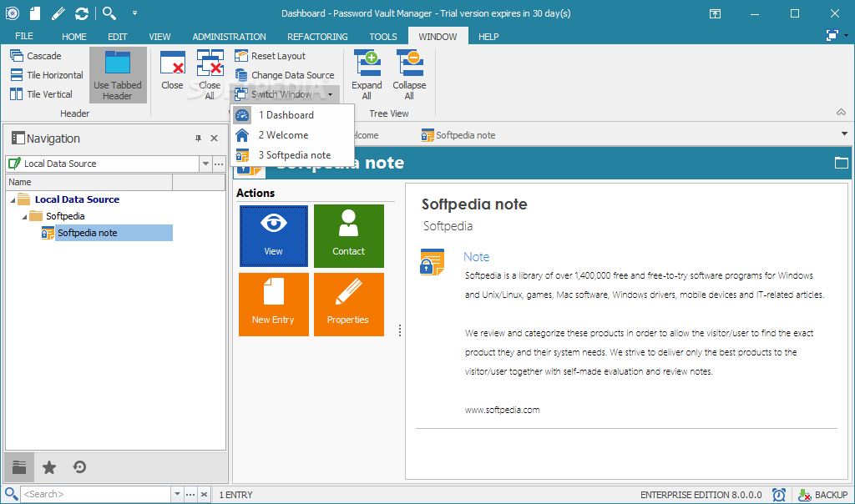Click the data source ellipsis button
The width and height of the screenshot is (855, 504).
pos(219,164)
